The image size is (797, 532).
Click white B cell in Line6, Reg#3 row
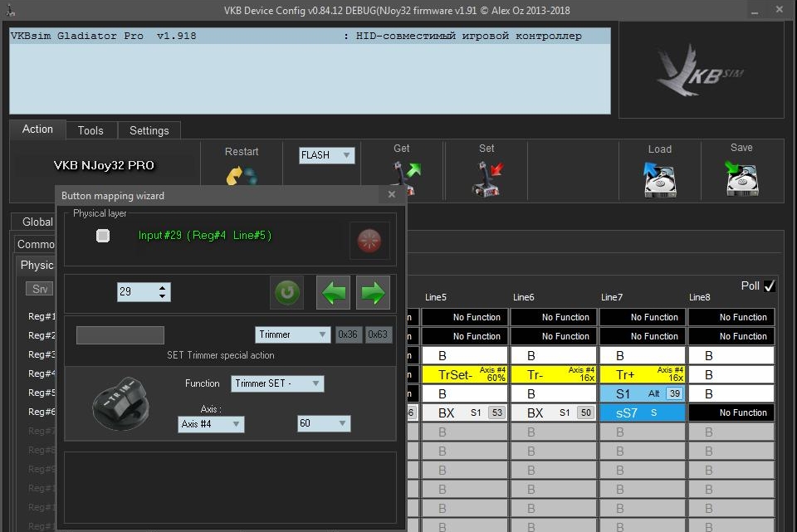(554, 355)
